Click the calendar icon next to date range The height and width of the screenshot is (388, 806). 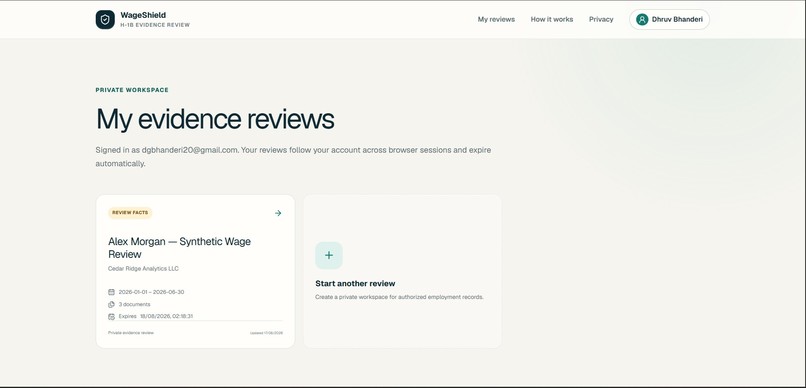pos(111,292)
